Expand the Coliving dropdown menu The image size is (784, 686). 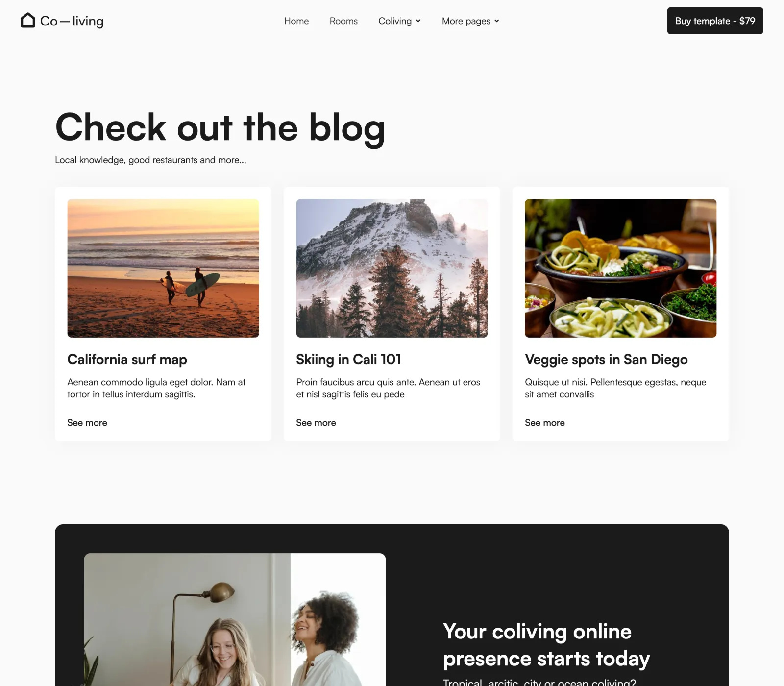pyautogui.click(x=399, y=21)
